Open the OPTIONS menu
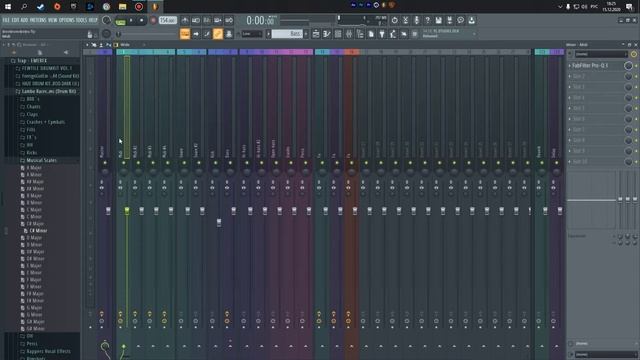The width and height of the screenshot is (640, 360). point(67,20)
